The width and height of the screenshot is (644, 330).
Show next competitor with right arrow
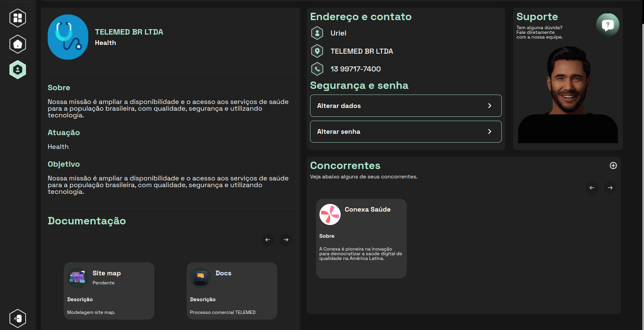(610, 188)
